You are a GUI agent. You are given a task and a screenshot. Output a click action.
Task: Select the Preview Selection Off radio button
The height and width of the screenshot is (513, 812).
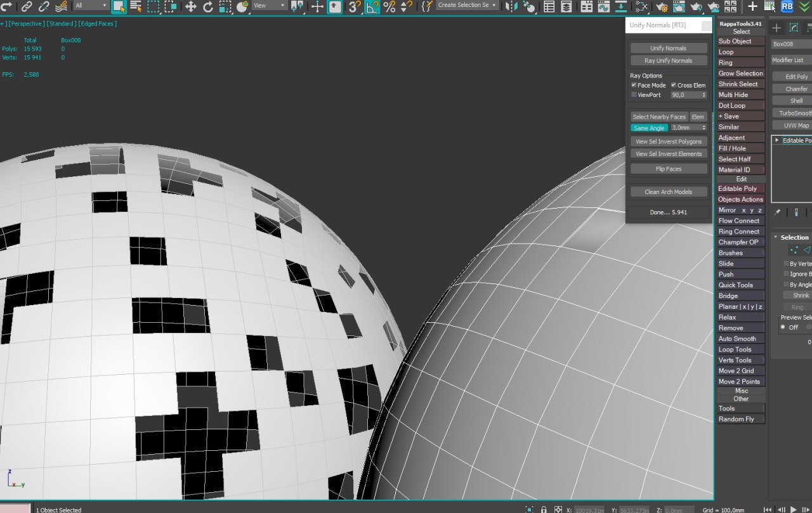[x=783, y=327]
